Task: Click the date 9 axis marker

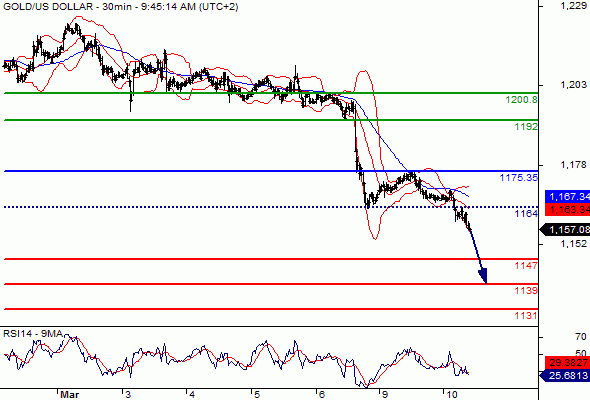Action: click(385, 394)
